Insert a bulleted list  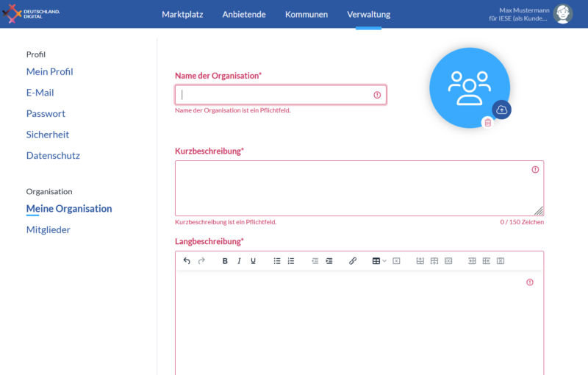click(277, 261)
